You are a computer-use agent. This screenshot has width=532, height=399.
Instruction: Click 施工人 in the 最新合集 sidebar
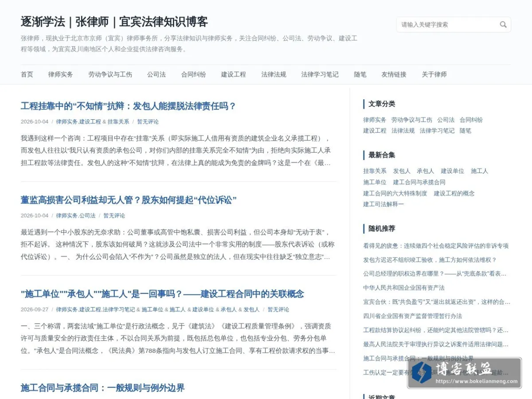pyautogui.click(x=479, y=171)
